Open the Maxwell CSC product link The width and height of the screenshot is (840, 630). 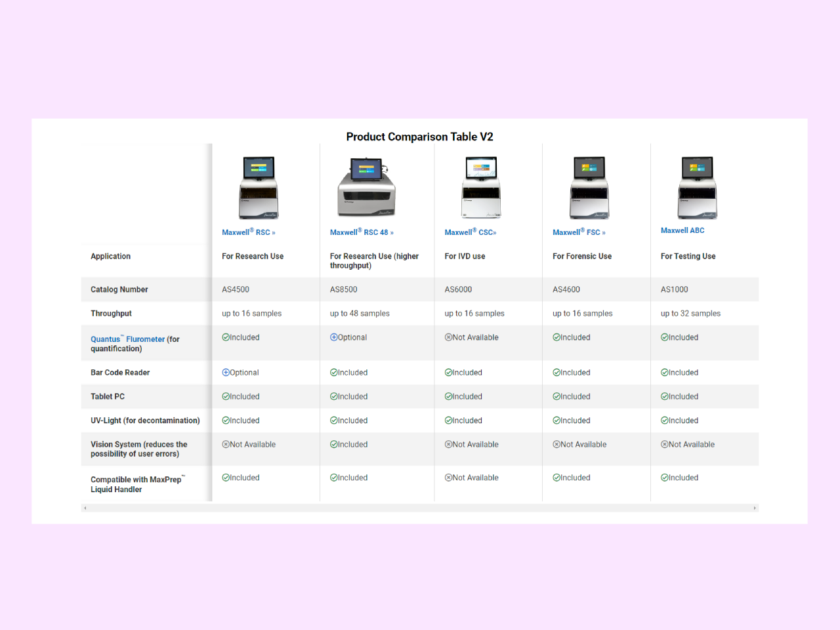click(470, 232)
